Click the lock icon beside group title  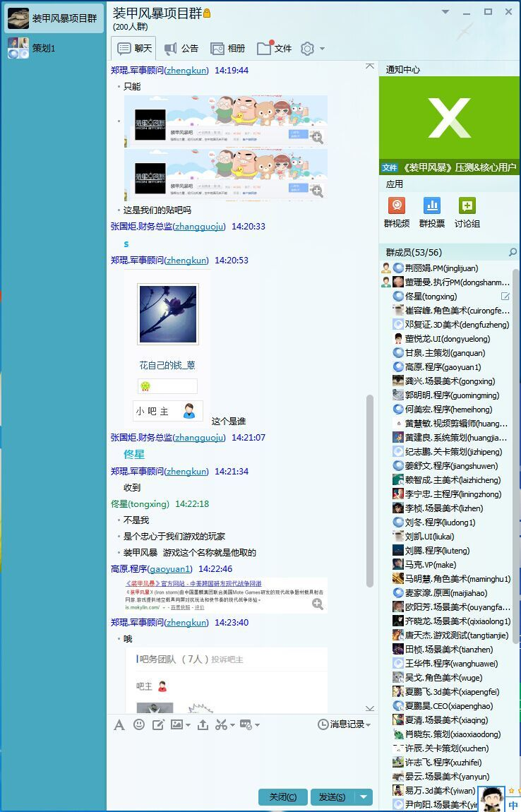(207, 13)
